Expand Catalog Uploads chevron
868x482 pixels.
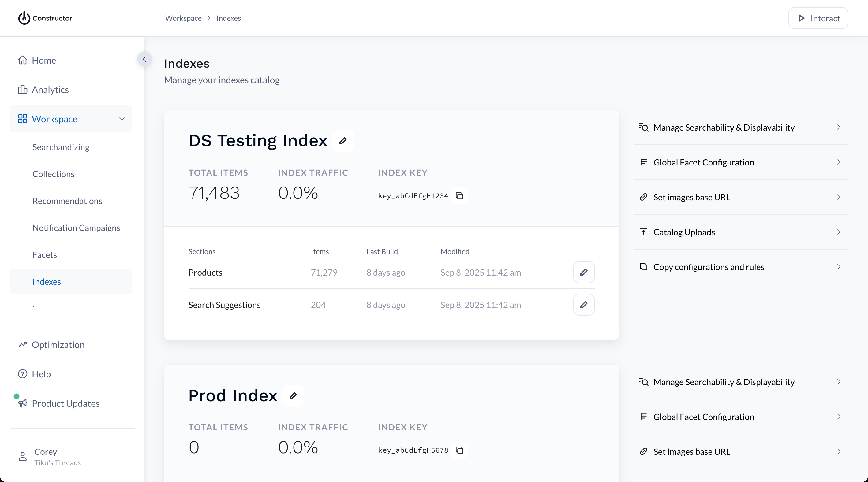click(x=839, y=232)
